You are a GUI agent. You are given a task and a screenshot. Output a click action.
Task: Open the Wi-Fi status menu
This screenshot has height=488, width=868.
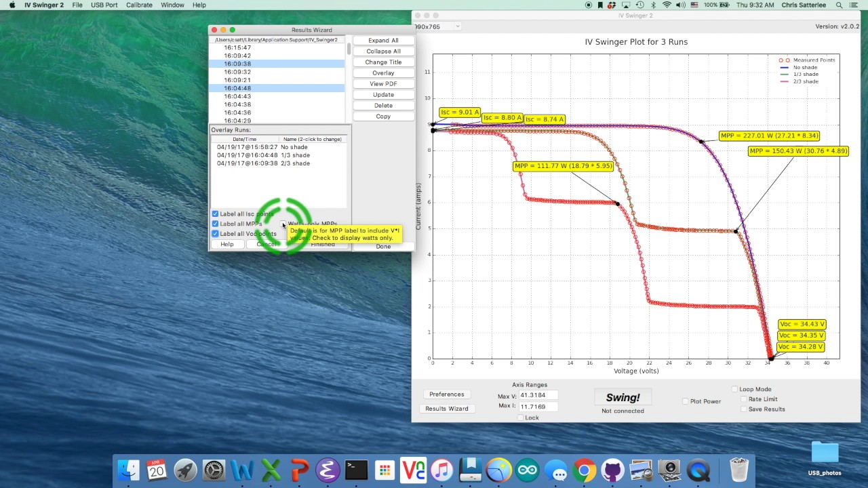pyautogui.click(x=667, y=5)
